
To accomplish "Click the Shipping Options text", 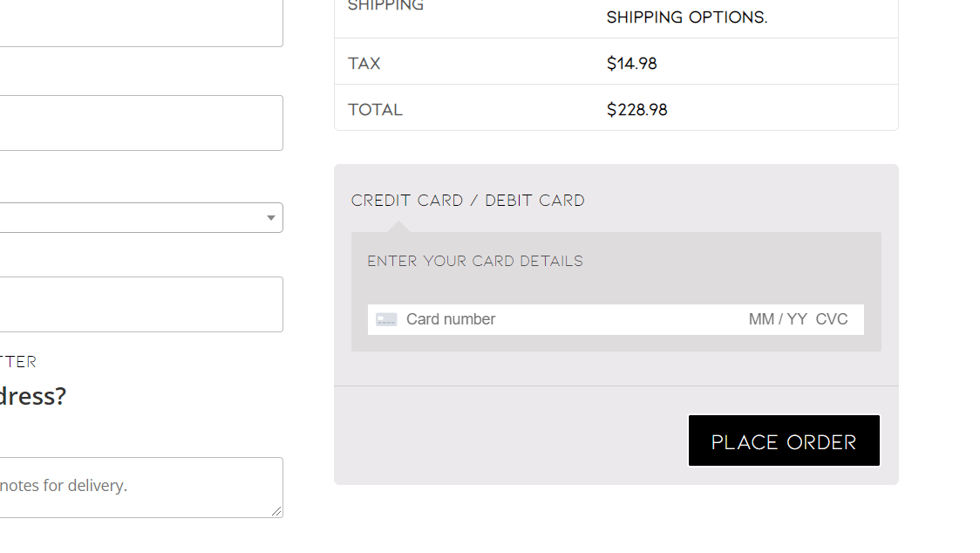I will pos(687,17).
